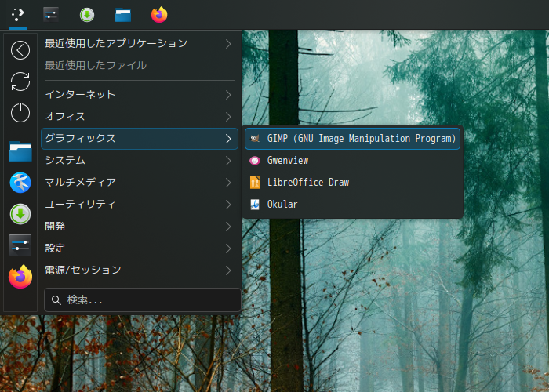Select the システム category
This screenshot has height=392, width=549.
[x=140, y=161]
